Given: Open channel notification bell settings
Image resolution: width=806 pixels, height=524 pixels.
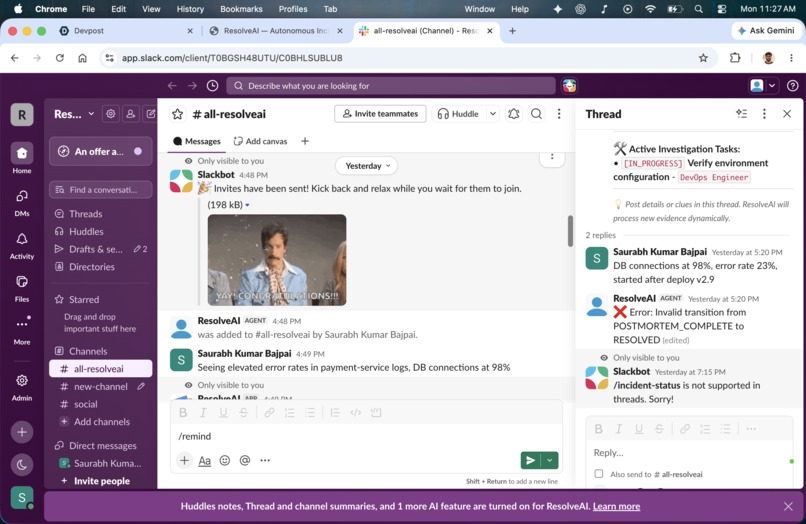Looking at the screenshot, I should [x=514, y=114].
